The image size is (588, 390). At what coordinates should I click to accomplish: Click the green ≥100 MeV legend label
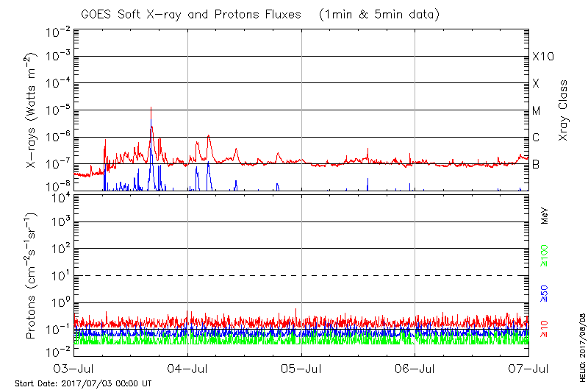545,255
